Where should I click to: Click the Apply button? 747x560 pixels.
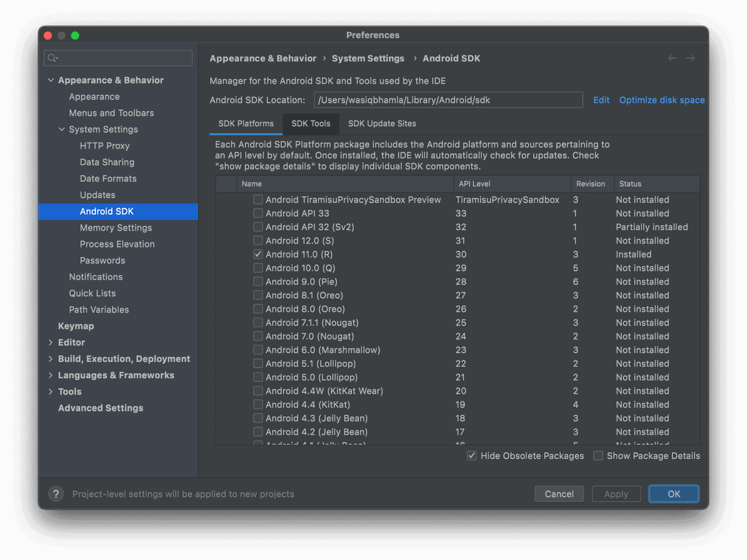(x=616, y=494)
